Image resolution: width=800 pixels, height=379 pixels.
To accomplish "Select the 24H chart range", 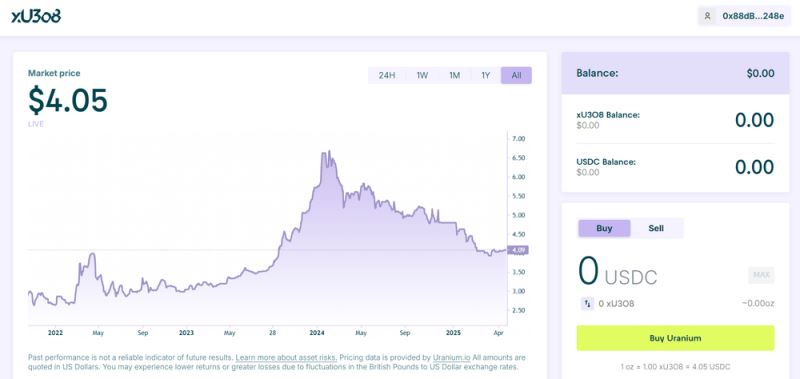I will [387, 75].
